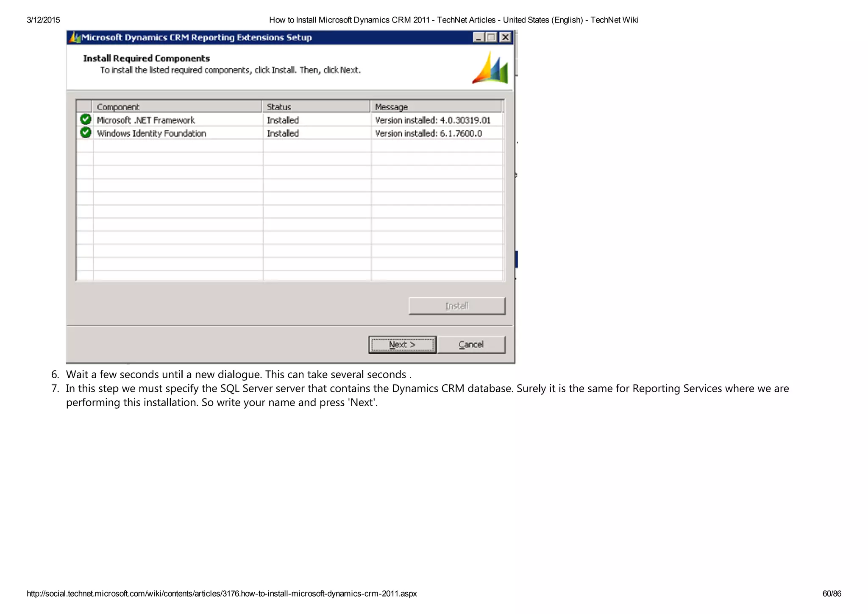
Task: Click the Component column header
Action: point(177,107)
